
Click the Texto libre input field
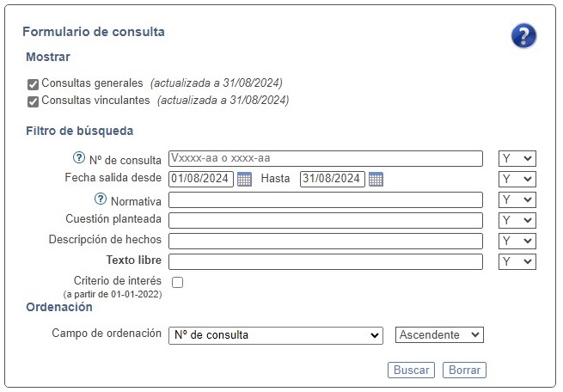[326, 261]
